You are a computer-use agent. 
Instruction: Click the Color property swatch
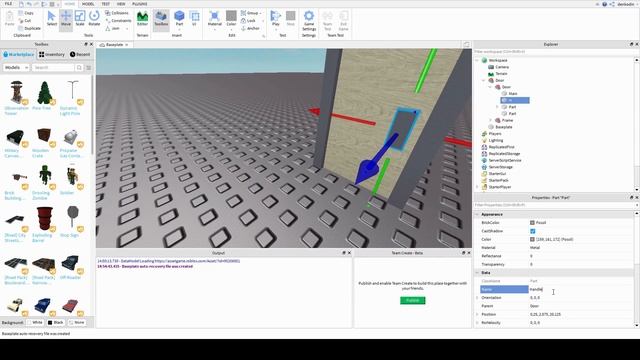[532, 239]
